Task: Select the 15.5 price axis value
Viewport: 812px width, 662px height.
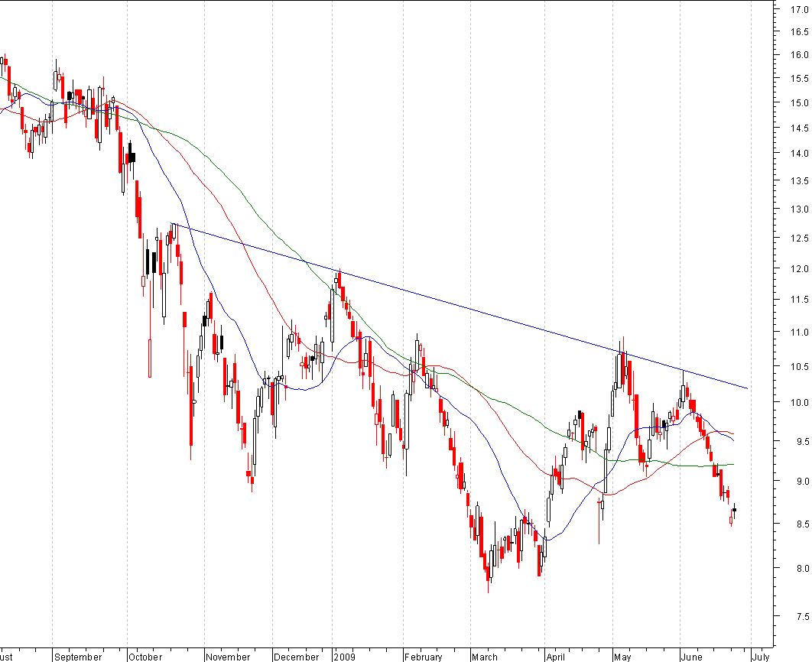Action: tap(800, 79)
